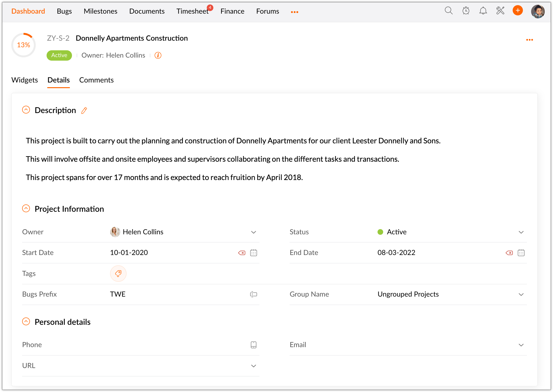
Task: Open the Status dropdown
Action: [x=521, y=232]
